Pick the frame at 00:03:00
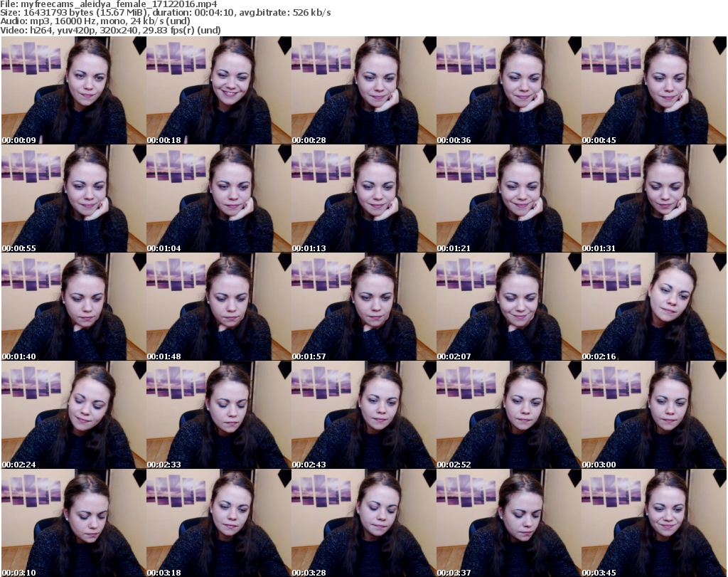Viewport: 728px width, 577px height. click(x=653, y=415)
